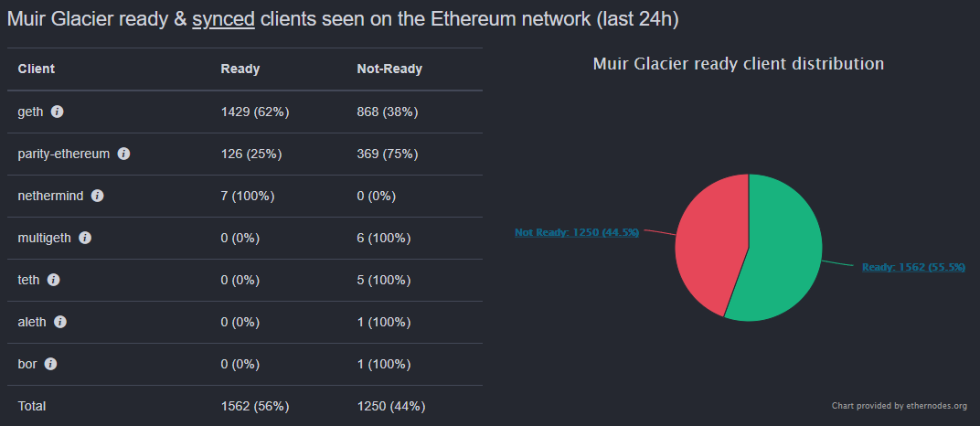Select the parity-ethereum client name

pos(64,154)
